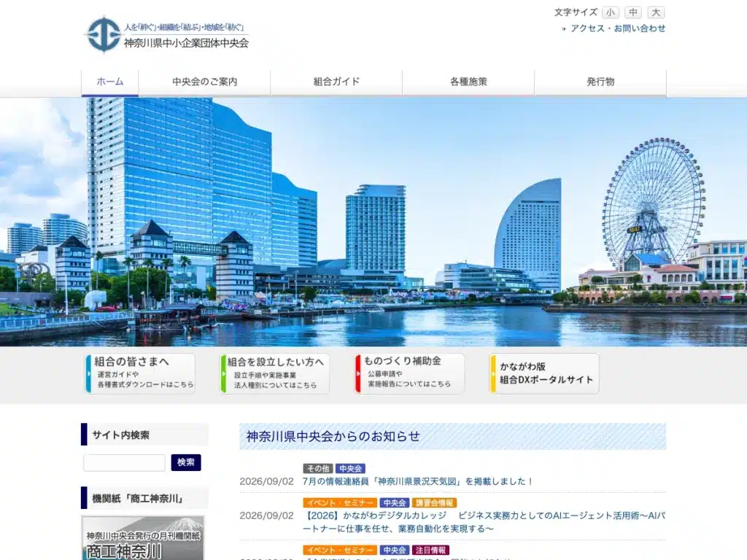Click the Kanagawa association logo emblem
This screenshot has width=747, height=560.
tap(103, 34)
